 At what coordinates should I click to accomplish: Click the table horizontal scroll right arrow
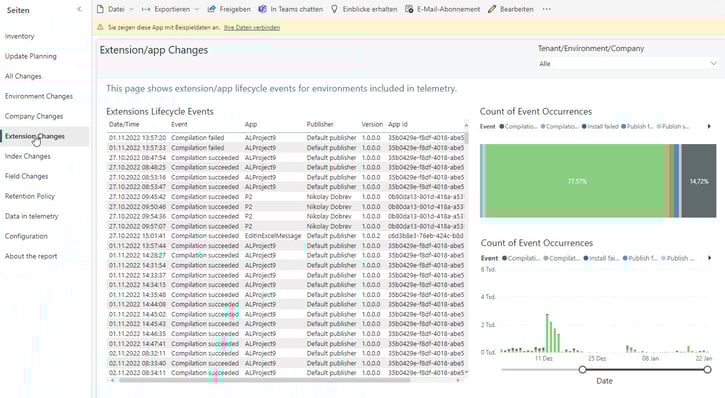458,380
